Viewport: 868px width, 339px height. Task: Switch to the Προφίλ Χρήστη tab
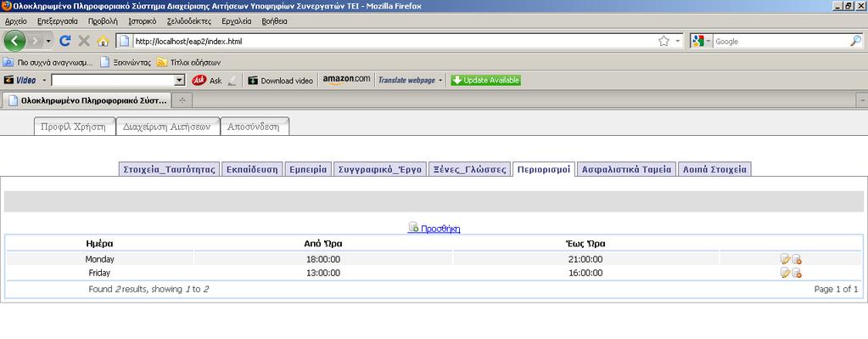pyautogui.click(x=74, y=127)
